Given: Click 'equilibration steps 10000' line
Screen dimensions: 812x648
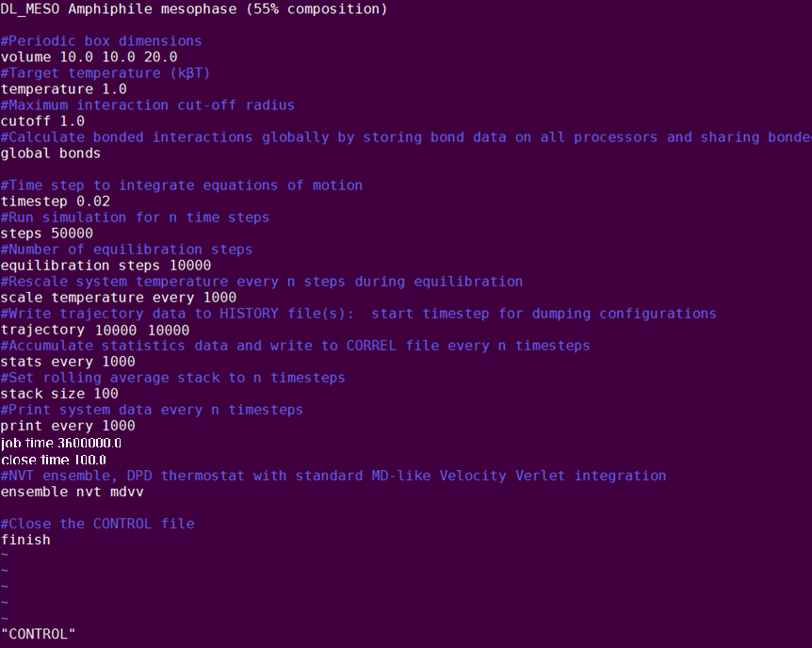Looking at the screenshot, I should (x=106, y=266).
